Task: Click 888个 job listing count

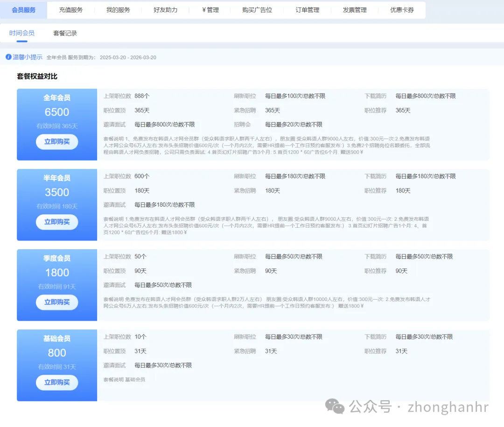Action: [x=142, y=96]
